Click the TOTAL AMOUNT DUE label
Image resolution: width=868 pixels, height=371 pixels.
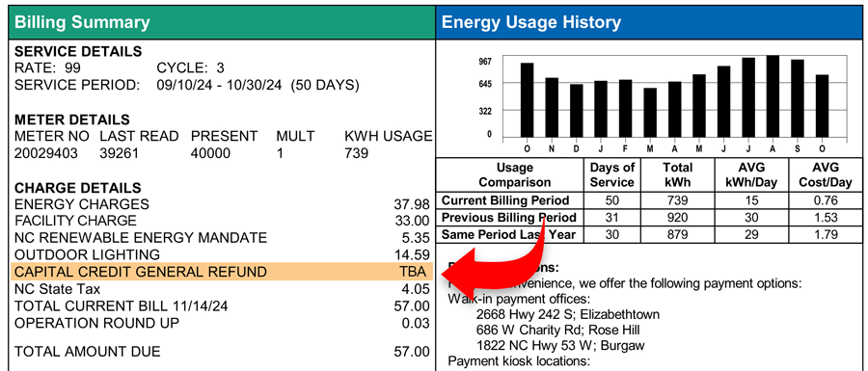point(88,351)
